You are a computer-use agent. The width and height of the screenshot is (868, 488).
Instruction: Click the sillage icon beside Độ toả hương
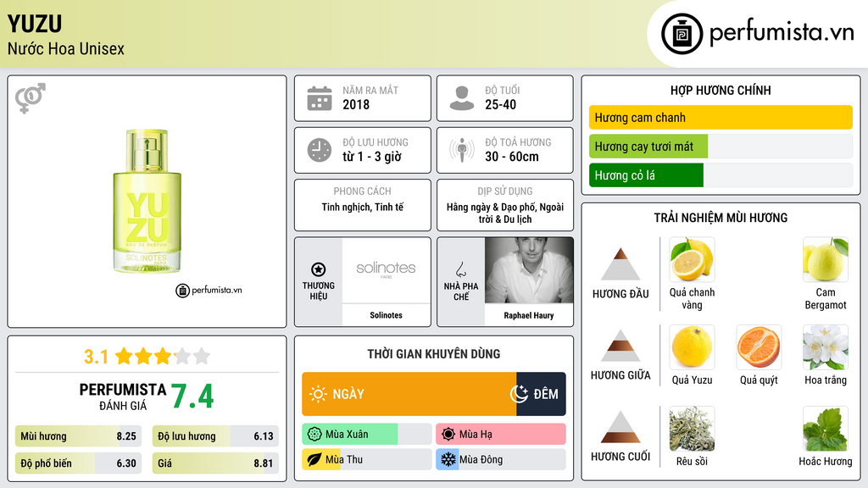462,150
